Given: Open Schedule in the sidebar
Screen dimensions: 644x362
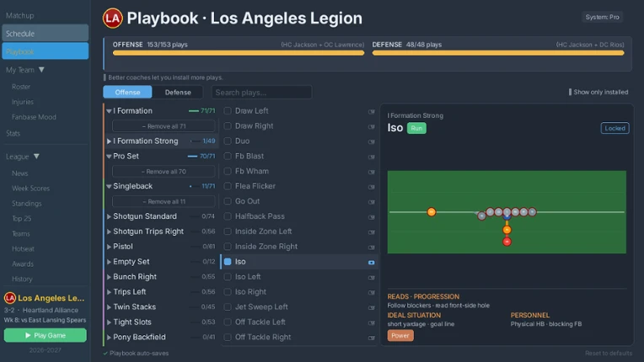Looking at the screenshot, I should click(46, 33).
